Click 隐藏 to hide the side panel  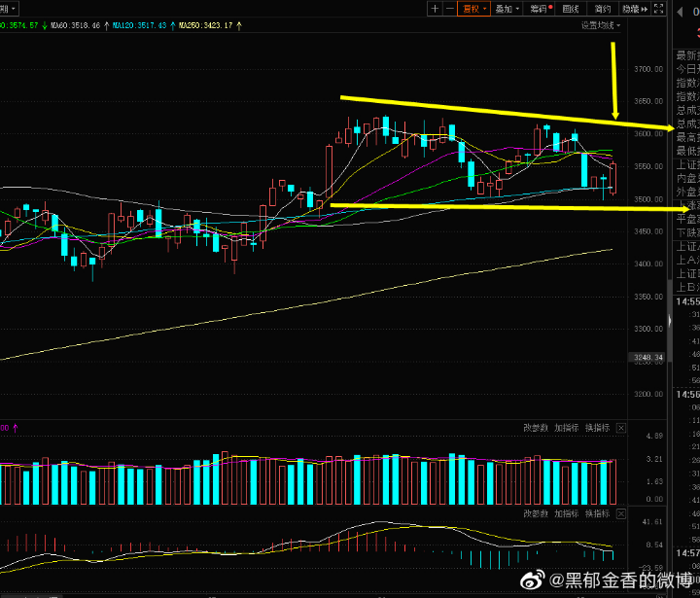[x=634, y=9]
